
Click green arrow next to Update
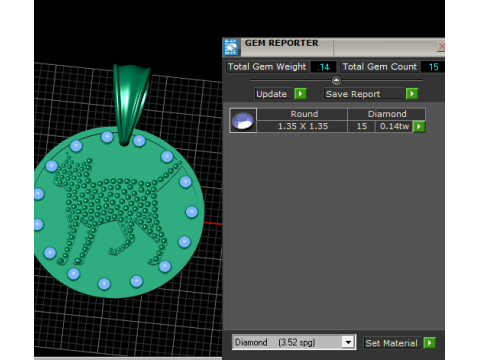[x=300, y=94]
